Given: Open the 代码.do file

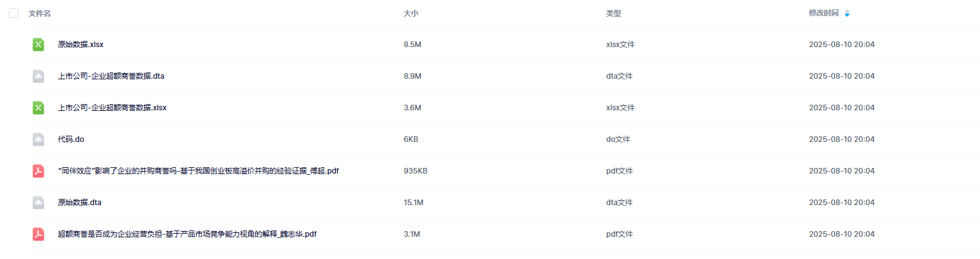Looking at the screenshot, I should pos(71,139).
